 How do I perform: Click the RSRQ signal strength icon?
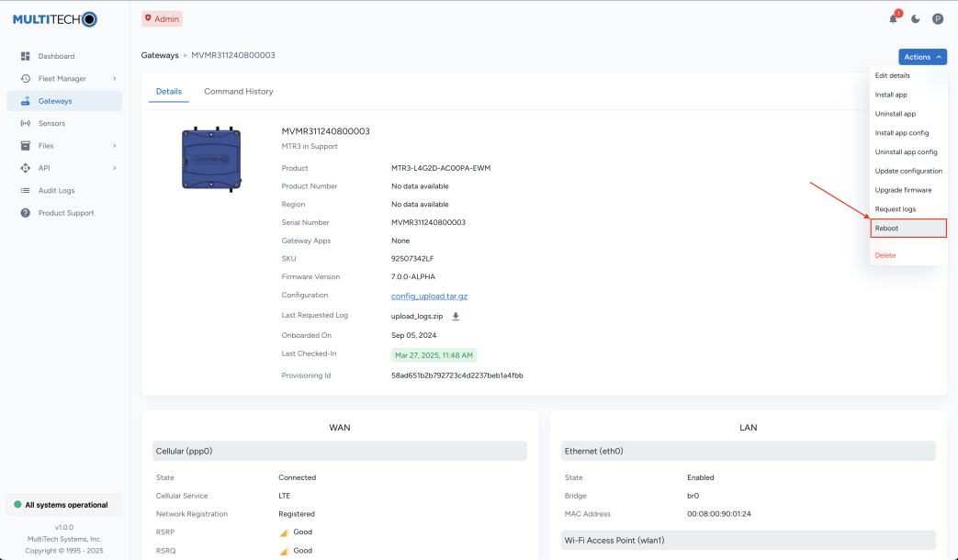coord(284,551)
